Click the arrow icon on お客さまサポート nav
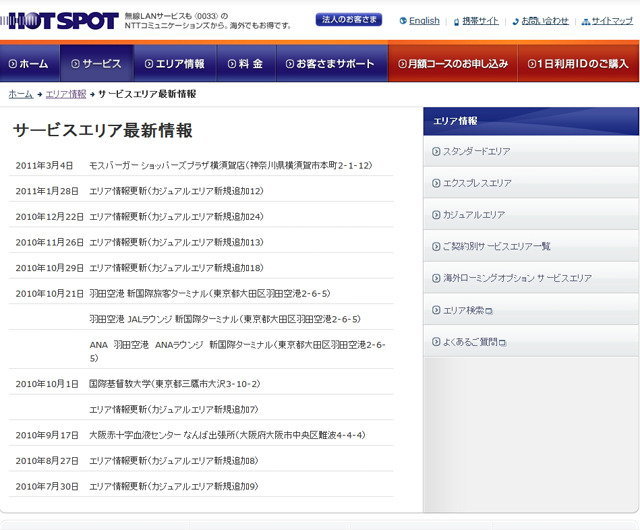This screenshot has width=640, height=530. click(289, 64)
